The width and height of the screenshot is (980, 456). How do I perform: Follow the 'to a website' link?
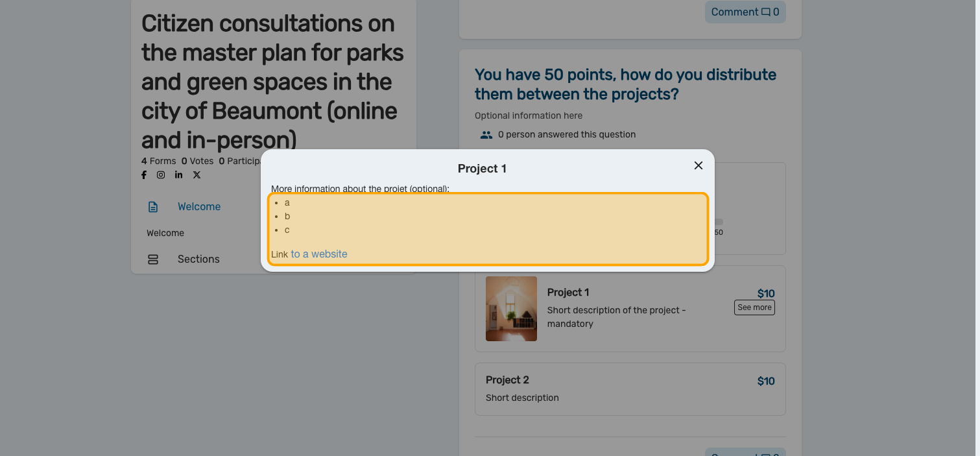319,254
